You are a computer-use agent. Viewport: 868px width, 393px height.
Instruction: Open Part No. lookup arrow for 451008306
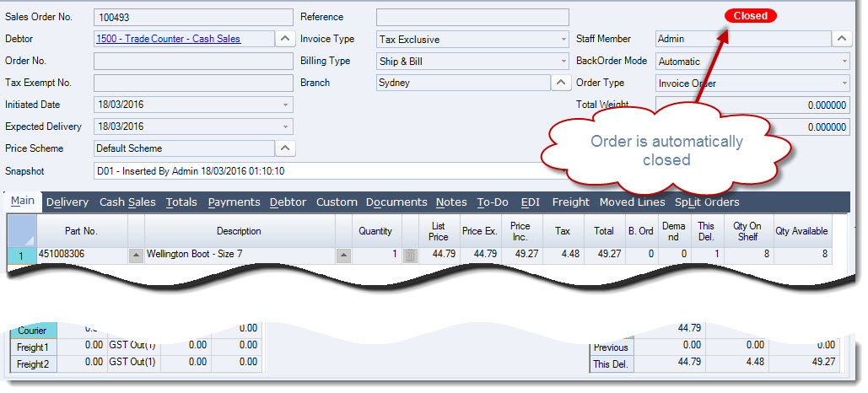(x=136, y=256)
